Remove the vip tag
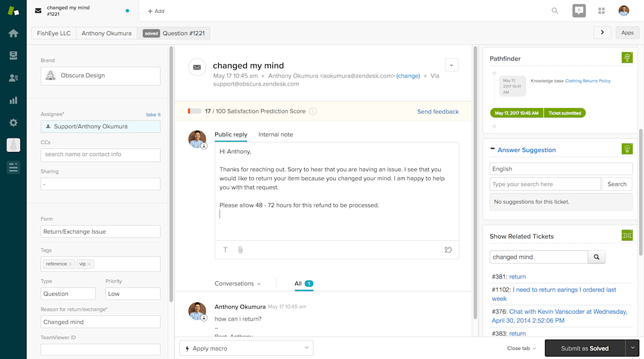 89,264
